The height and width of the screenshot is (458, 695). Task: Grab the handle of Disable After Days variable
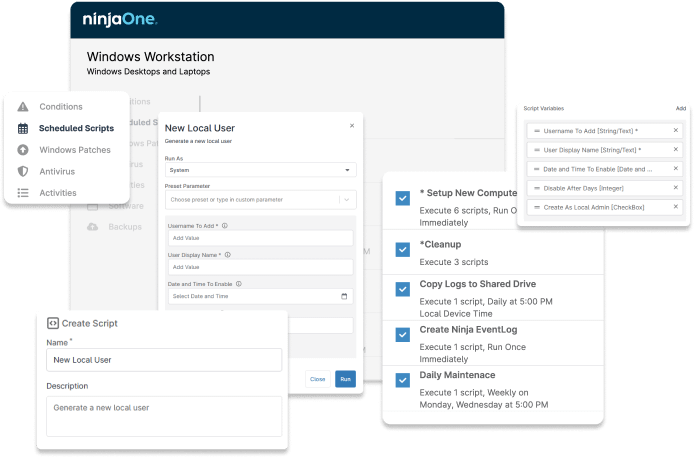[537, 188]
